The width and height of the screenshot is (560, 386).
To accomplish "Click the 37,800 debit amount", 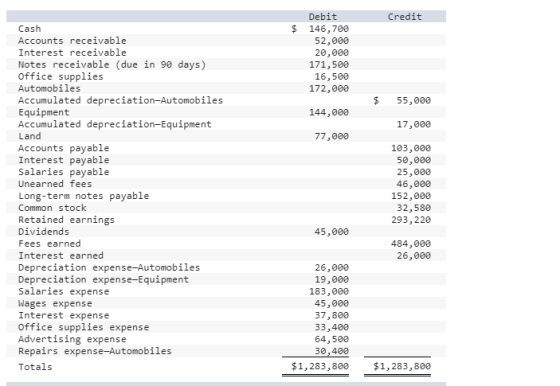I will [x=331, y=315].
